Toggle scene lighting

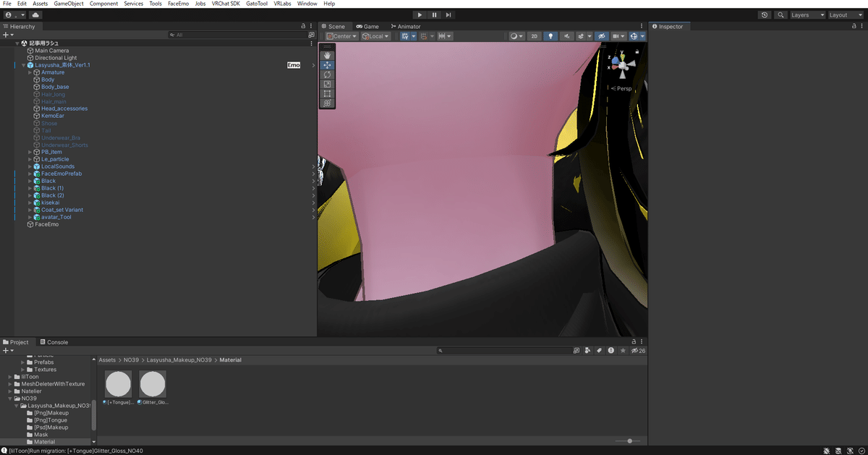click(551, 36)
